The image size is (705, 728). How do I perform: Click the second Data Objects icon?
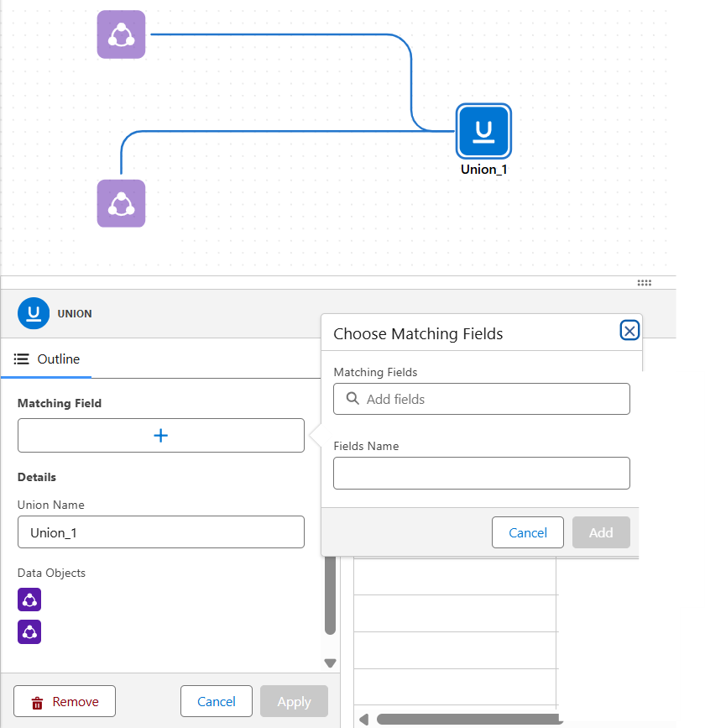pyautogui.click(x=29, y=631)
